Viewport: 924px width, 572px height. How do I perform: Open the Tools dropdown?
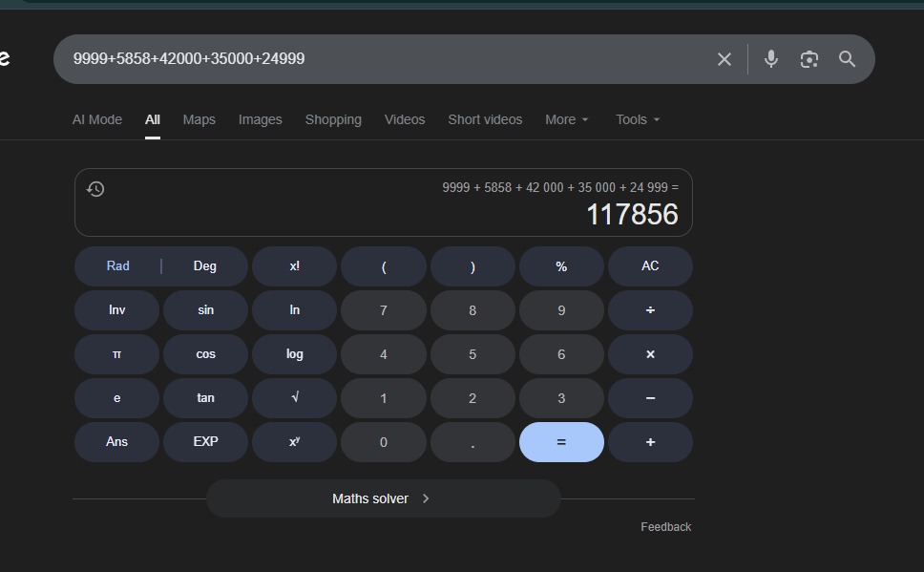638,119
